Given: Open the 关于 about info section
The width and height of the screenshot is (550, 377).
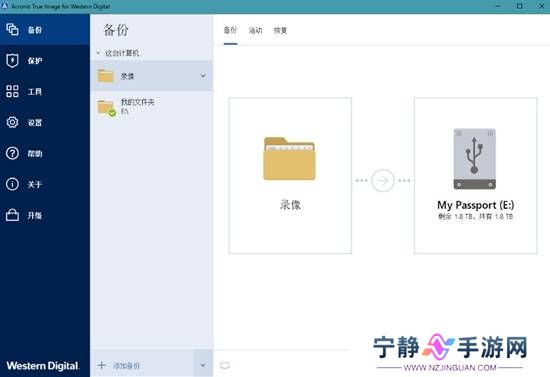Looking at the screenshot, I should (x=45, y=184).
